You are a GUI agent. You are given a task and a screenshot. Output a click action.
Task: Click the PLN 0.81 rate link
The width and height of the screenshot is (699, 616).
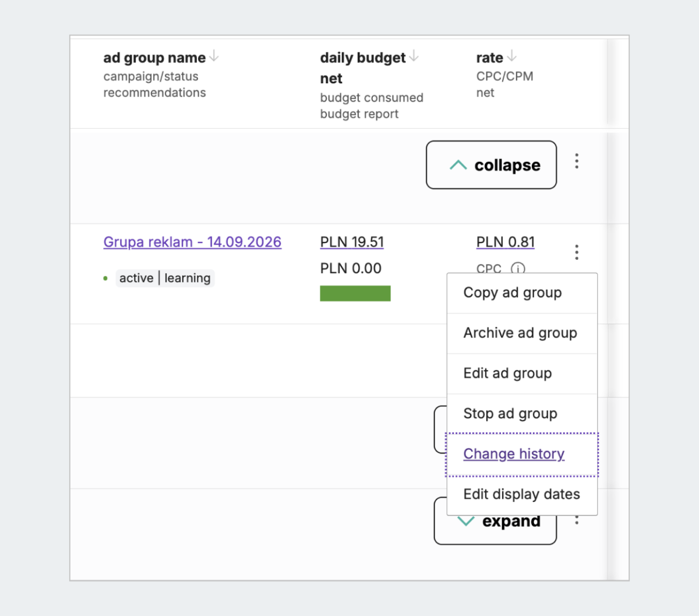pyautogui.click(x=506, y=242)
